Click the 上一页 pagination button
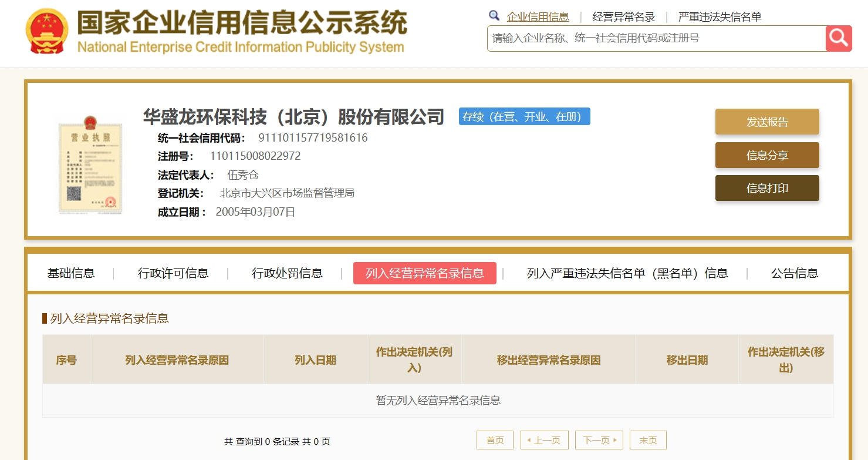 [545, 440]
